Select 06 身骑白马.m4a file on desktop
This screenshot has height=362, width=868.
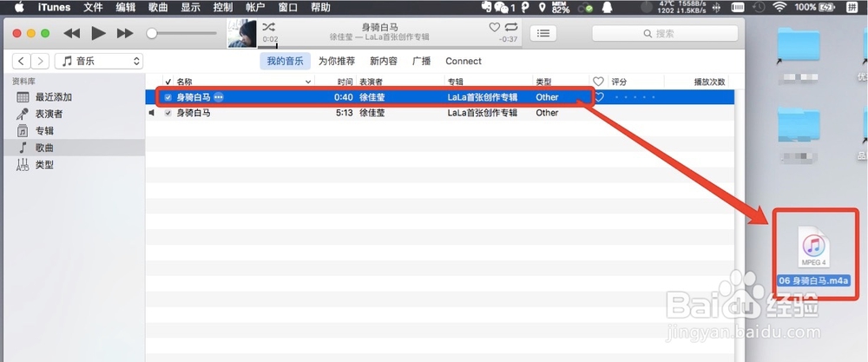tap(814, 256)
